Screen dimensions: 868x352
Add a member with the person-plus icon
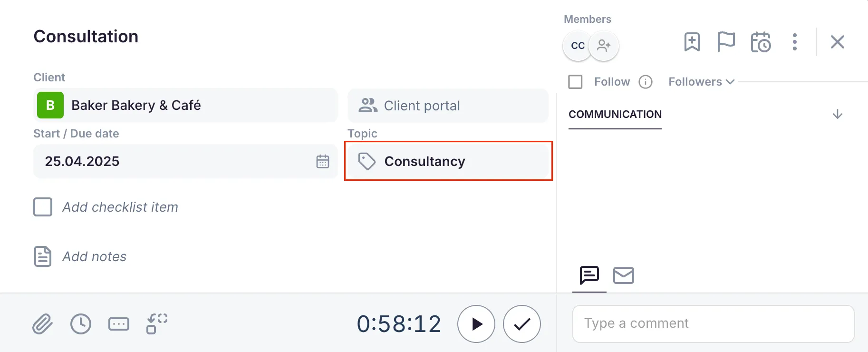(x=604, y=46)
